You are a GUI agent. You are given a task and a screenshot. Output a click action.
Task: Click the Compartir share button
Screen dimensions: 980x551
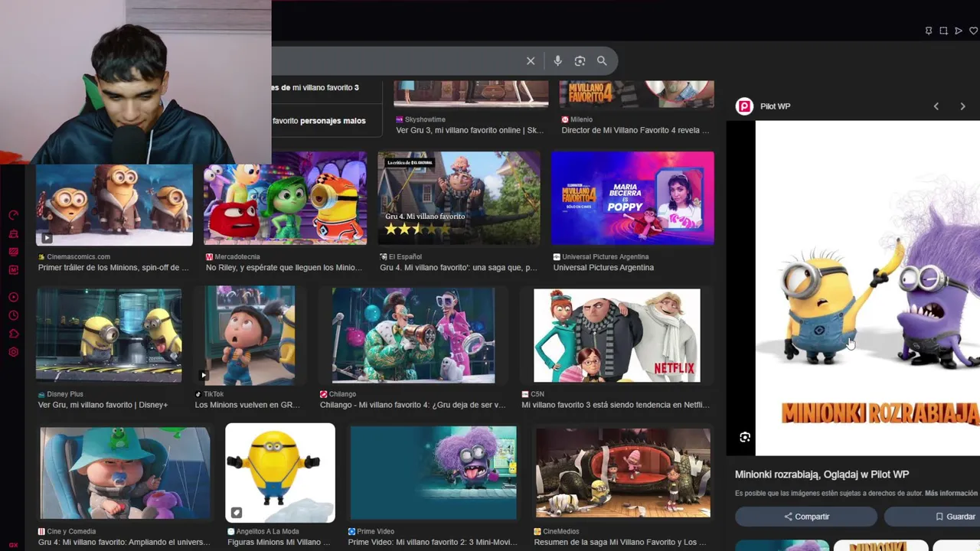click(x=806, y=517)
